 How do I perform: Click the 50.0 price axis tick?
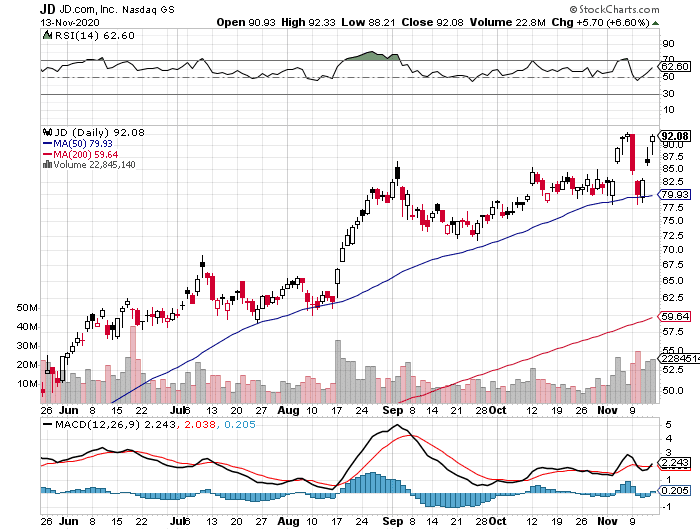[672, 391]
